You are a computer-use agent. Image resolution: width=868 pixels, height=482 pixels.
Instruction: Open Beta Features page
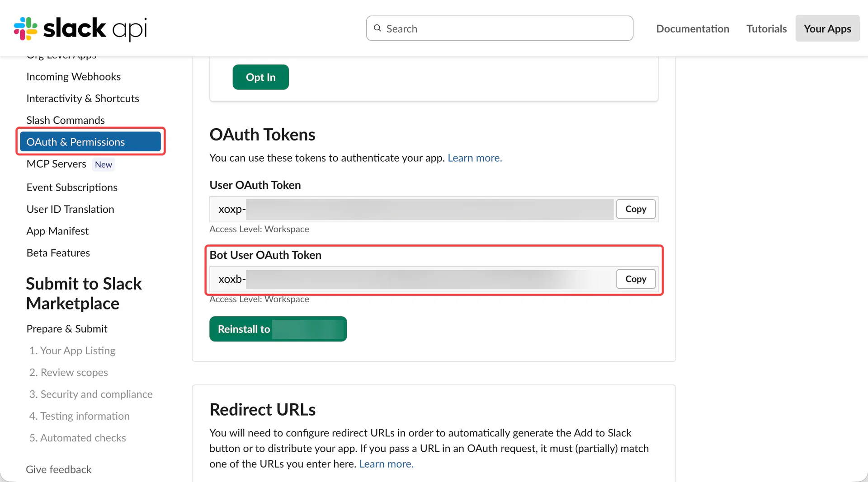[58, 253]
